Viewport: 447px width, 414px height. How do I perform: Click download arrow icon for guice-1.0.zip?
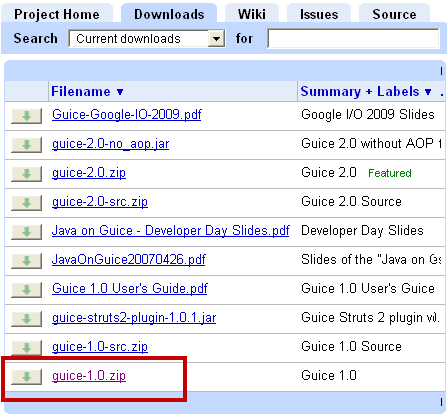[27, 377]
